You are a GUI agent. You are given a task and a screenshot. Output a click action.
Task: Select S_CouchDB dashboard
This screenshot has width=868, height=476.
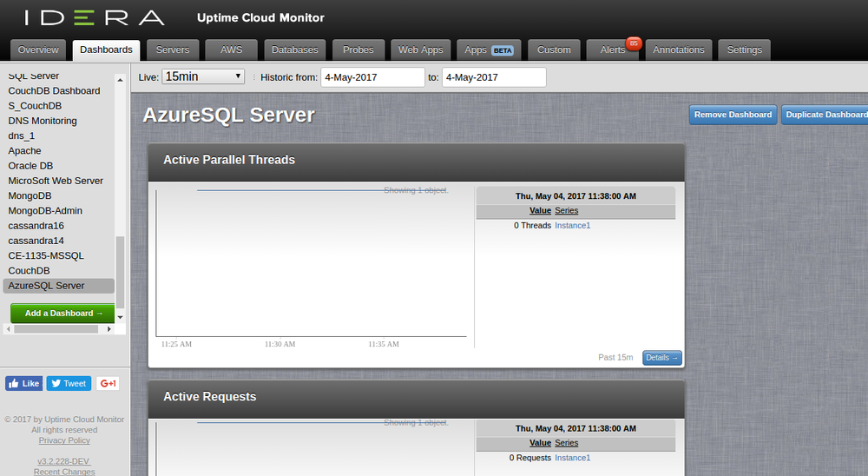click(x=35, y=106)
